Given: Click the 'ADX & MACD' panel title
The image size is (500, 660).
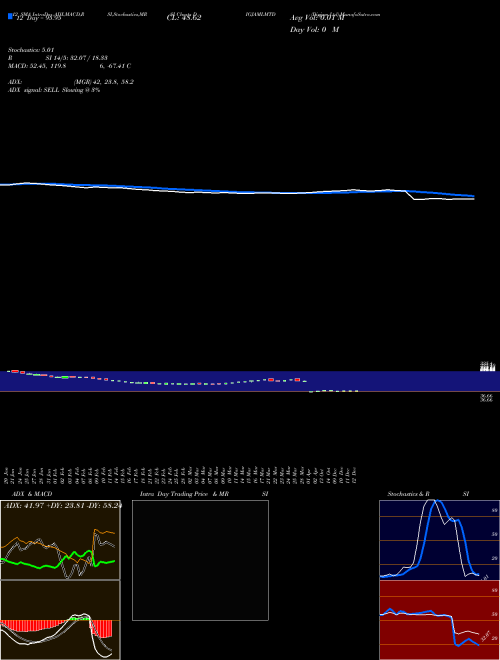Looking at the screenshot, I should pos(32,494).
